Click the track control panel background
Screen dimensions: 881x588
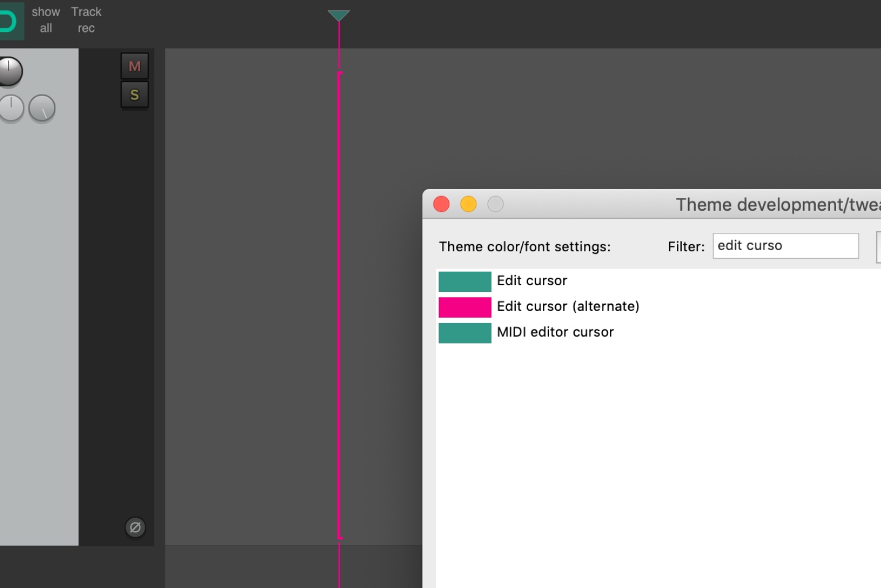[39, 307]
